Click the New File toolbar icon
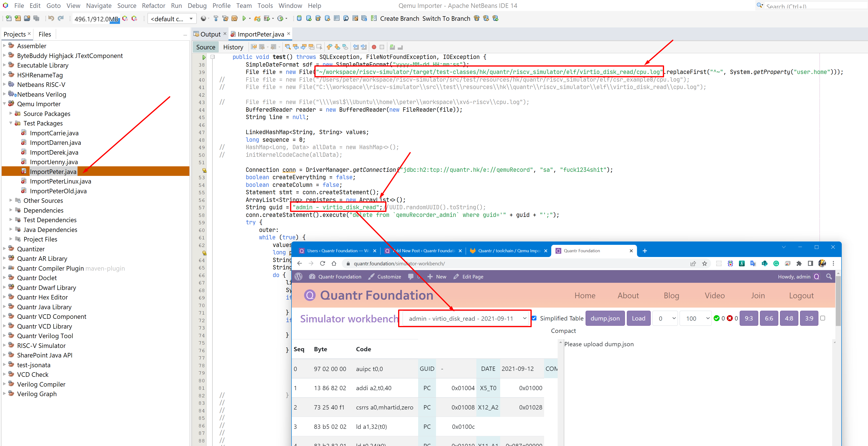Screen dimensions: 868x446 [x=8, y=19]
